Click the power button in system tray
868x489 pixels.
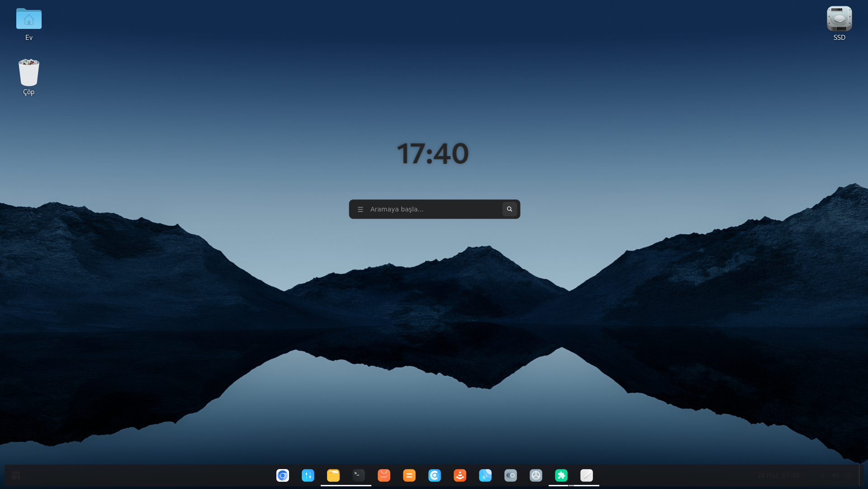tap(848, 475)
